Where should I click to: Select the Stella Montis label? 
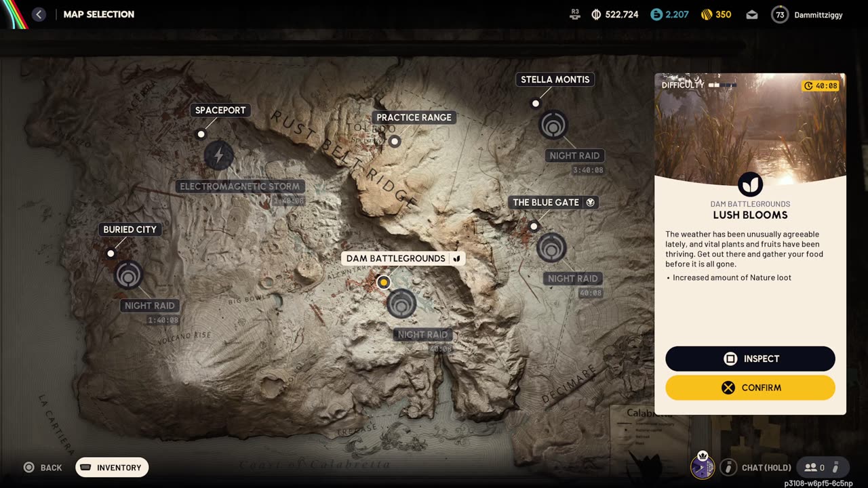pyautogui.click(x=555, y=79)
